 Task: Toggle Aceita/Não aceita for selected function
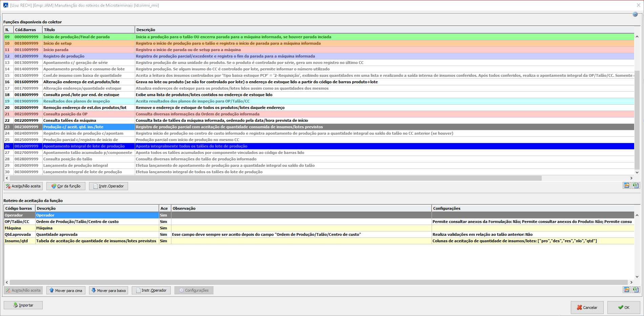coord(23,186)
